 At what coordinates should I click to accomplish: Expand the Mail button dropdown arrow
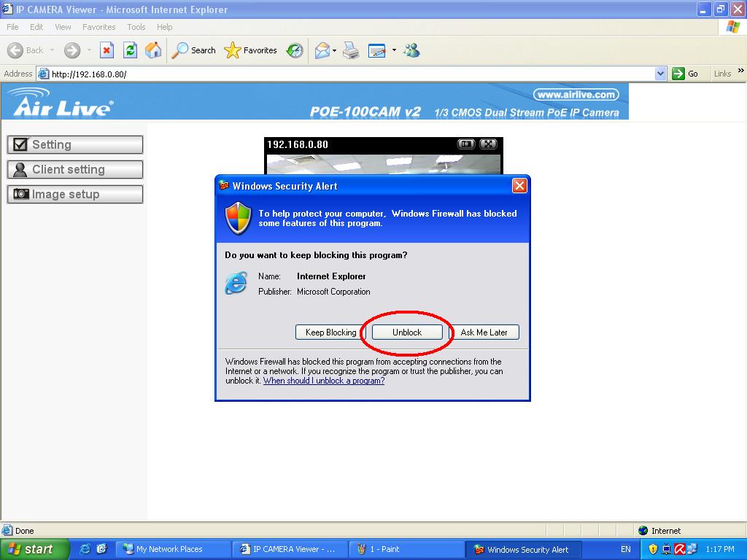335,50
